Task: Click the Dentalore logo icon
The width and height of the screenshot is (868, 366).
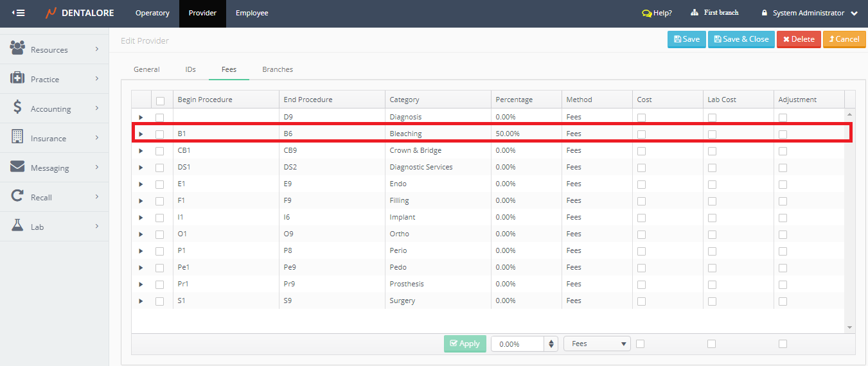Action: coord(51,13)
